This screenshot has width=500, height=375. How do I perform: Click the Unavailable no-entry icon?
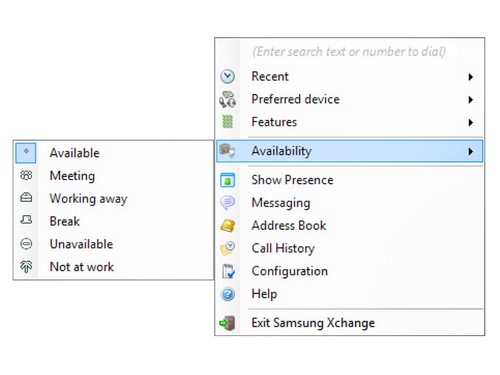click(x=26, y=244)
